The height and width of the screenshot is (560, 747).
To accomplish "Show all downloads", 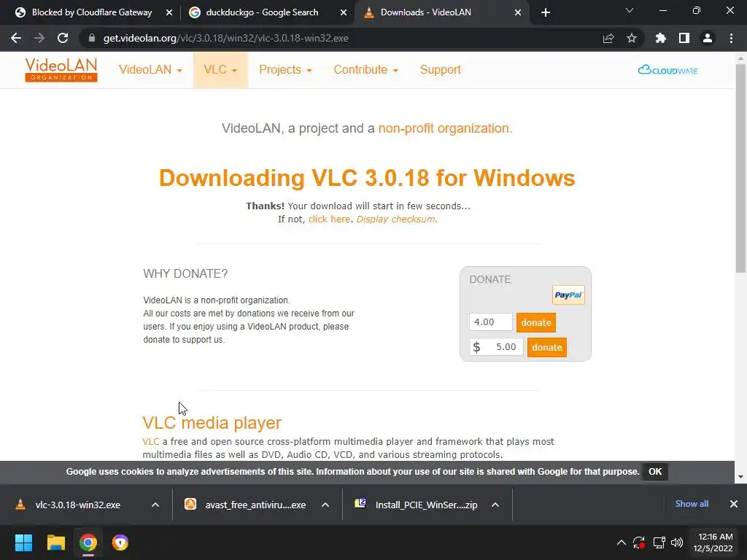I will 692,504.
